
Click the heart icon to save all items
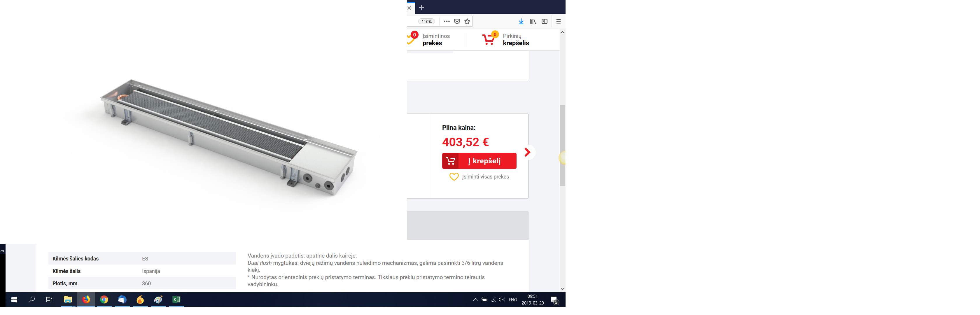454,177
